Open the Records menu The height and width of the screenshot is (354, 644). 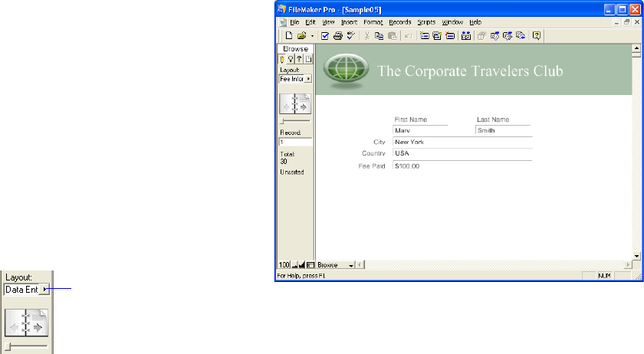(x=400, y=22)
